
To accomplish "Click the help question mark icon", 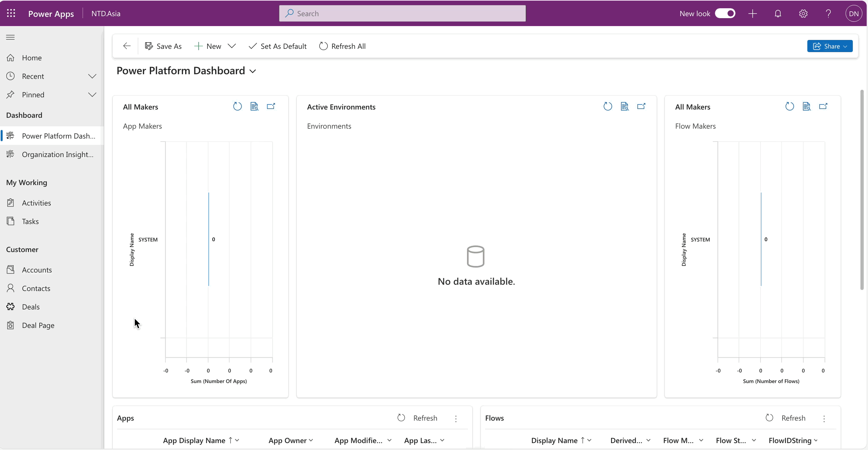I will 828,14.
